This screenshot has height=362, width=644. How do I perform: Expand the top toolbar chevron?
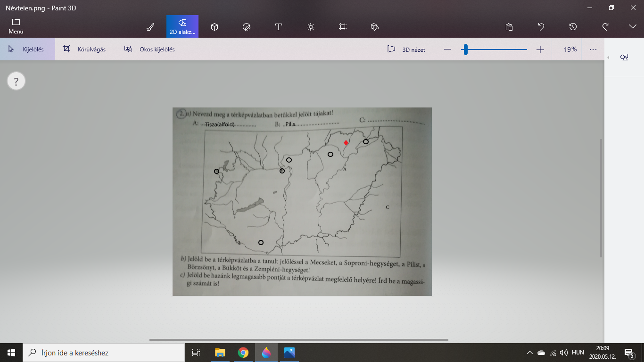(x=633, y=27)
